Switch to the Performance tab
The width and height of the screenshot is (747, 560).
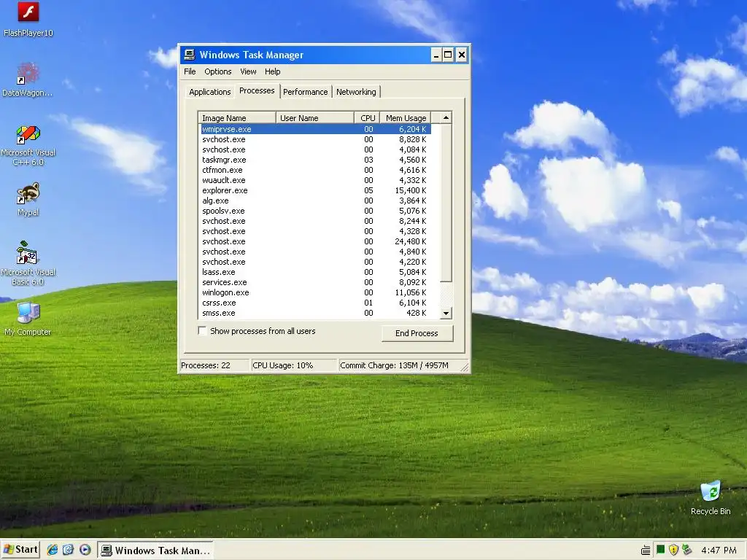tap(306, 92)
